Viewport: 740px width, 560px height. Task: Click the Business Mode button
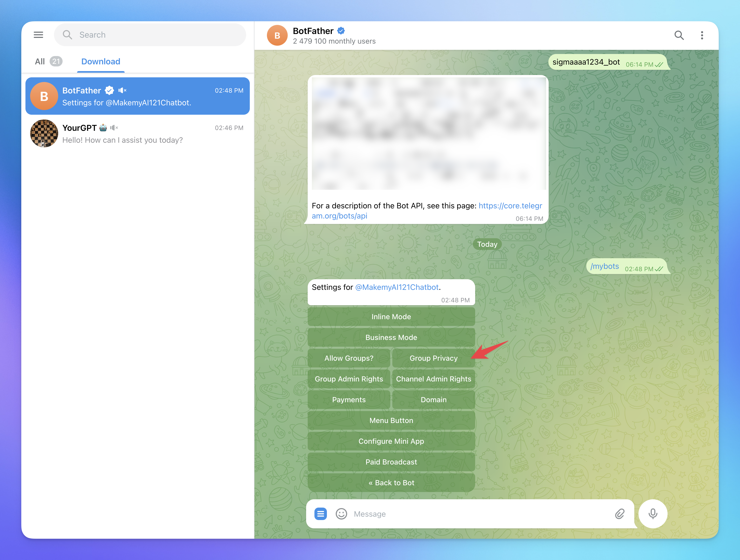click(x=391, y=337)
